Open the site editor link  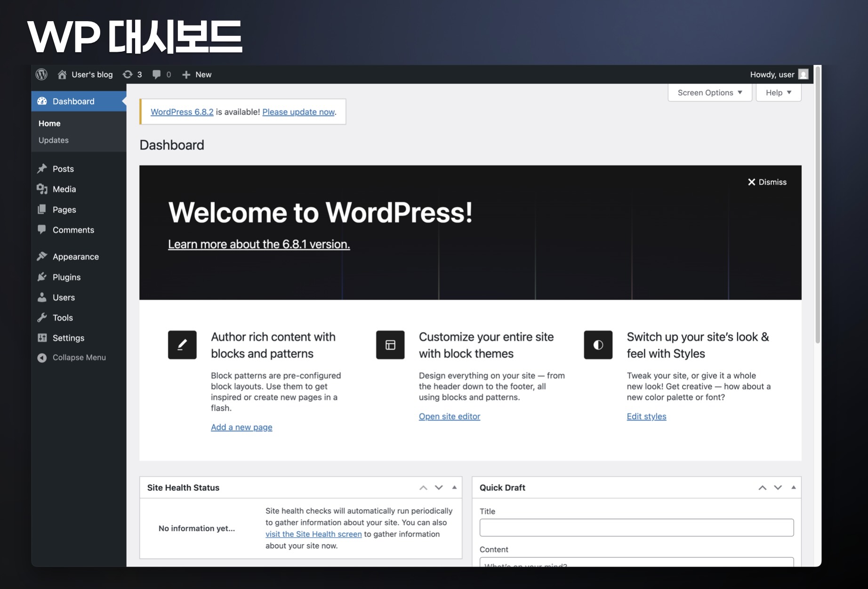449,416
